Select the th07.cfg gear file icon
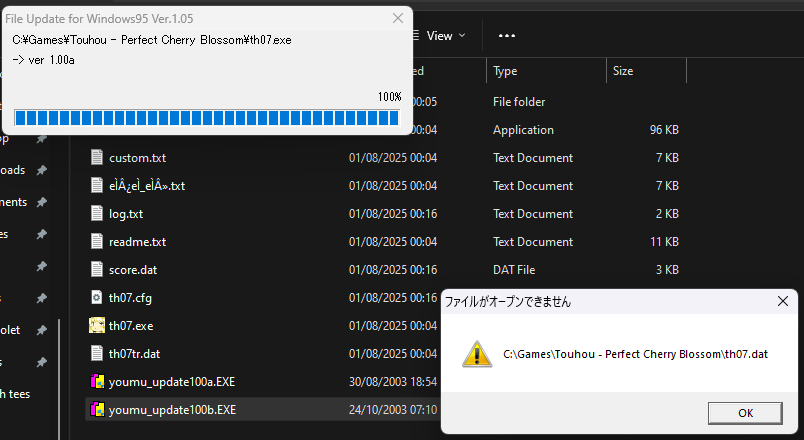Viewport: 804px width, 440px height. point(97,297)
